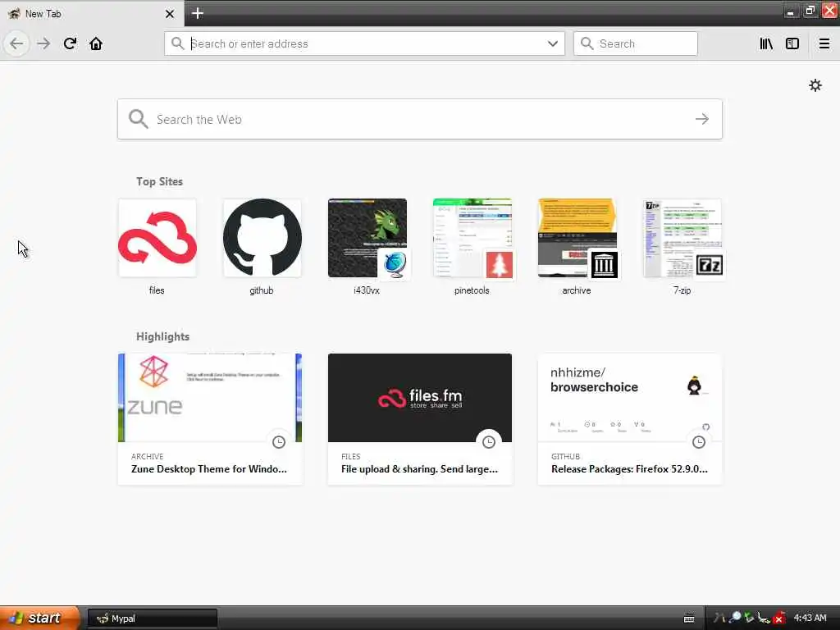
Task: Select Mypal taskbar button
Action: click(x=153, y=619)
